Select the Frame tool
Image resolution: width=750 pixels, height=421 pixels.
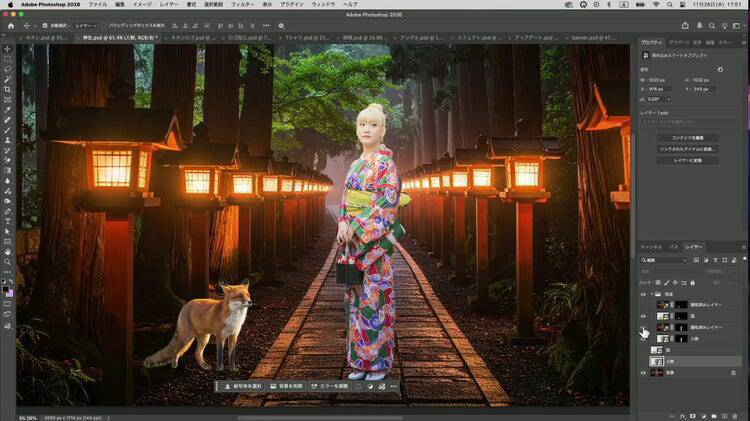pyautogui.click(x=7, y=100)
